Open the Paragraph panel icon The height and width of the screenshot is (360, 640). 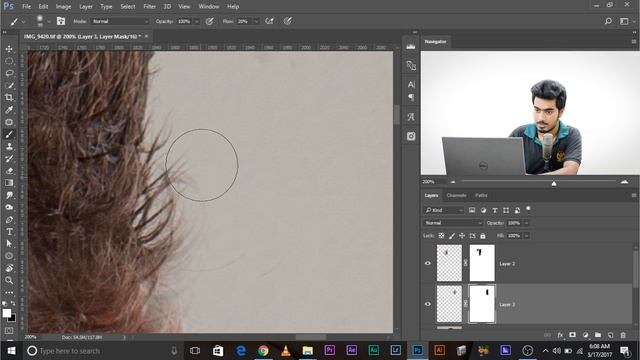[411, 97]
